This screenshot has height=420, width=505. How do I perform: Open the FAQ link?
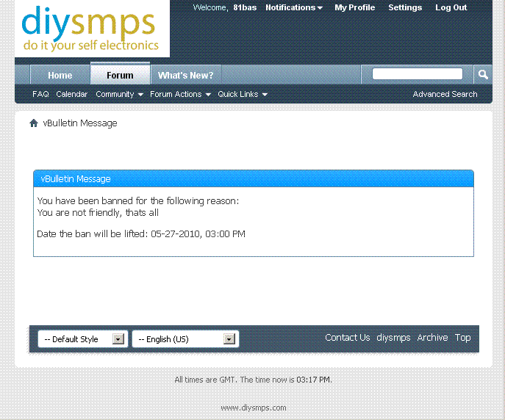click(x=40, y=94)
